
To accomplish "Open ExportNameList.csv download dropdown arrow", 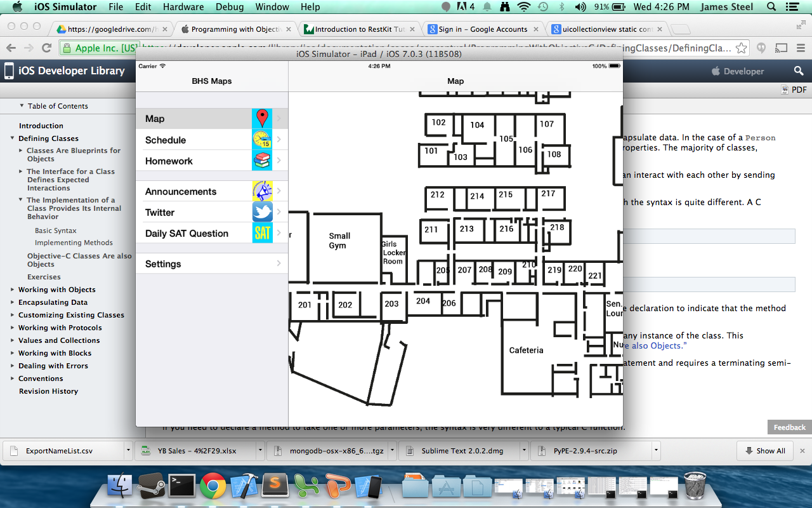I will pos(128,451).
